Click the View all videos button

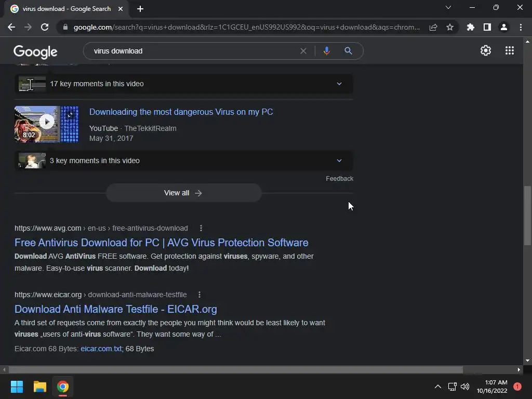183,193
